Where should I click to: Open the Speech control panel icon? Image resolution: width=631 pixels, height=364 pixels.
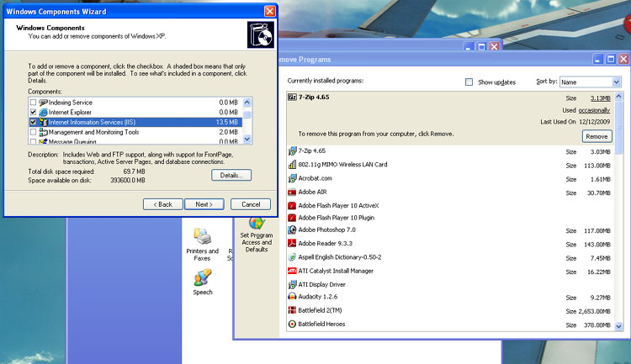[203, 277]
